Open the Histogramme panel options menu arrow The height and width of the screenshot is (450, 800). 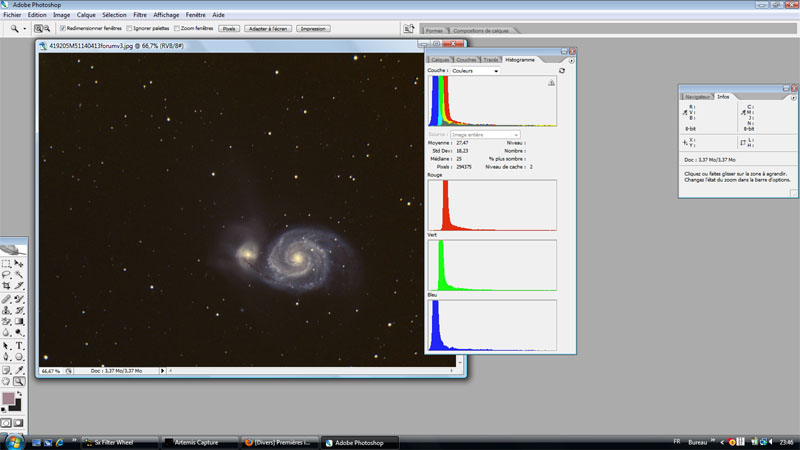pyautogui.click(x=570, y=61)
